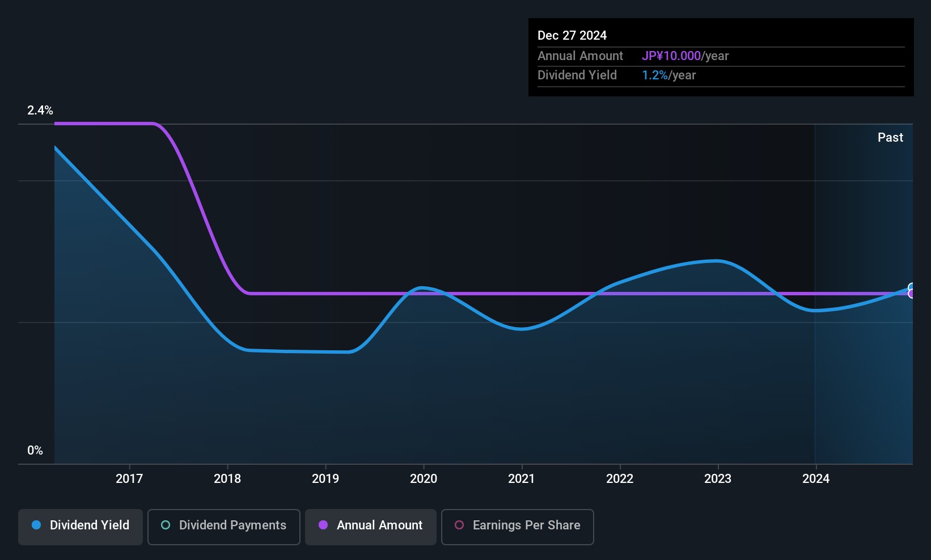The width and height of the screenshot is (931, 560).
Task: Click the 0% y-axis label
Action: point(35,450)
